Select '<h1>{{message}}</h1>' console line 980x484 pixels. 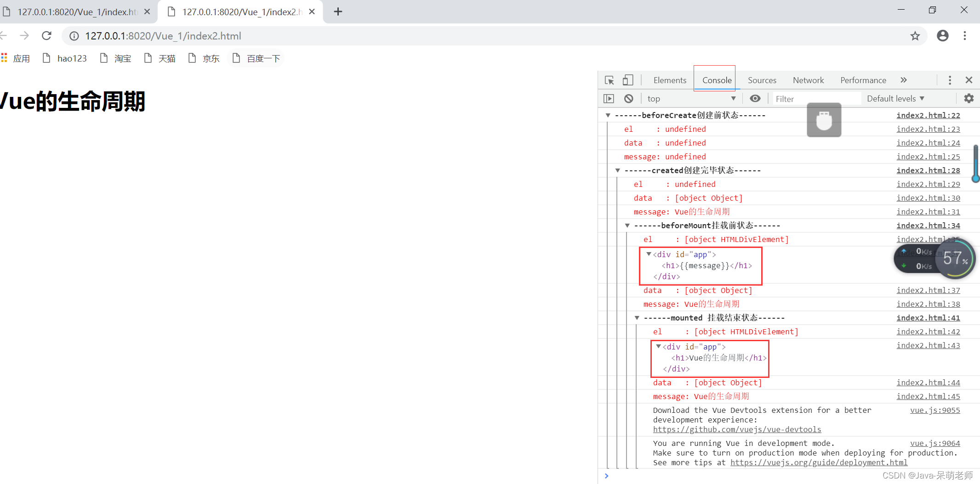(x=707, y=265)
